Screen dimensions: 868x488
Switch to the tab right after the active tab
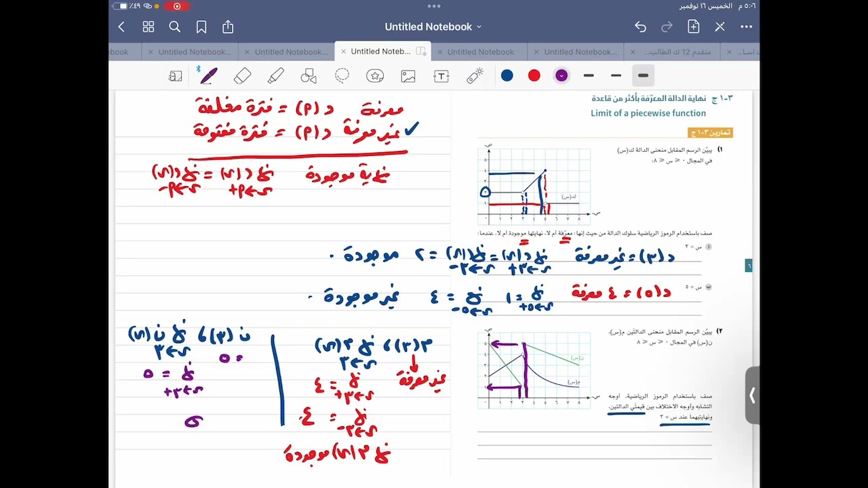(x=480, y=52)
